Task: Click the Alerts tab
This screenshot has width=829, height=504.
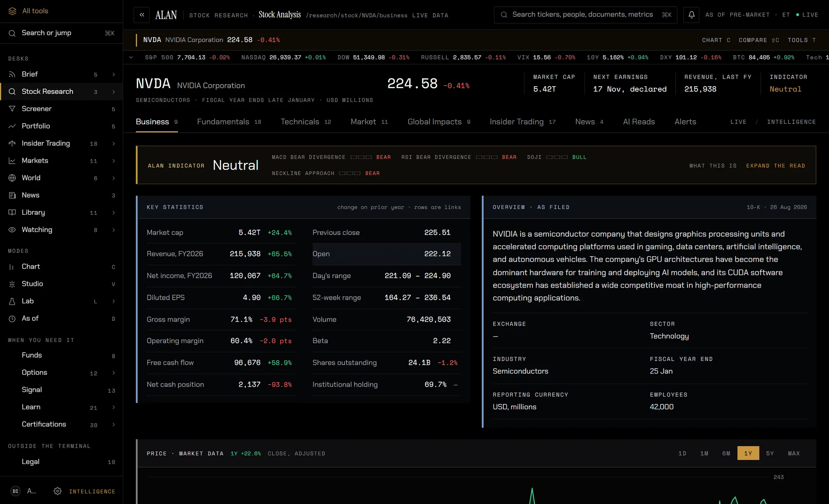Action: [x=685, y=122]
